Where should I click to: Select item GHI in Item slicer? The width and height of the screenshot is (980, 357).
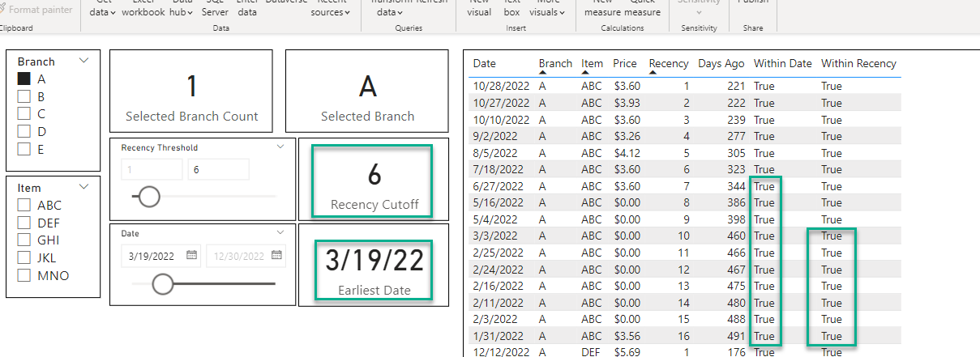[x=24, y=240]
